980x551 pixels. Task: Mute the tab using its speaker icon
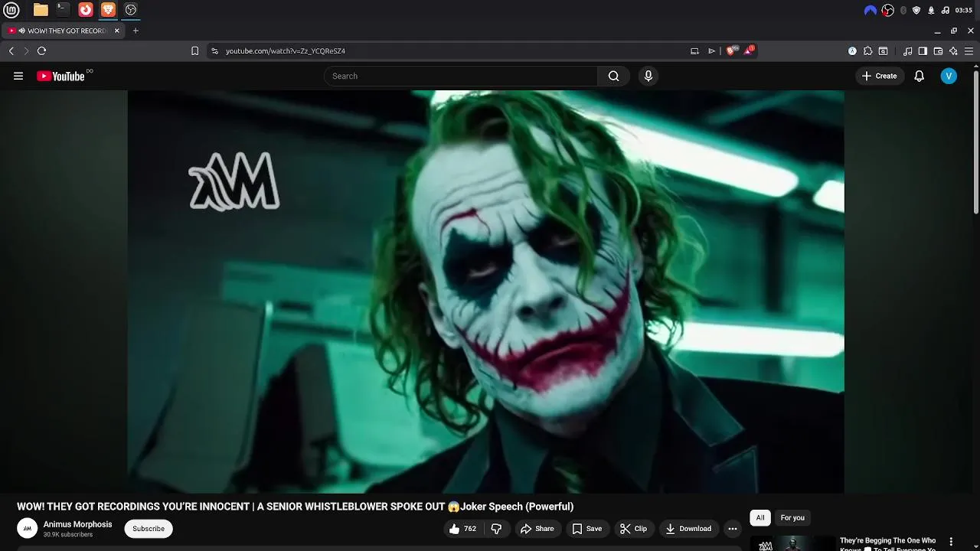pyautogui.click(x=22, y=31)
